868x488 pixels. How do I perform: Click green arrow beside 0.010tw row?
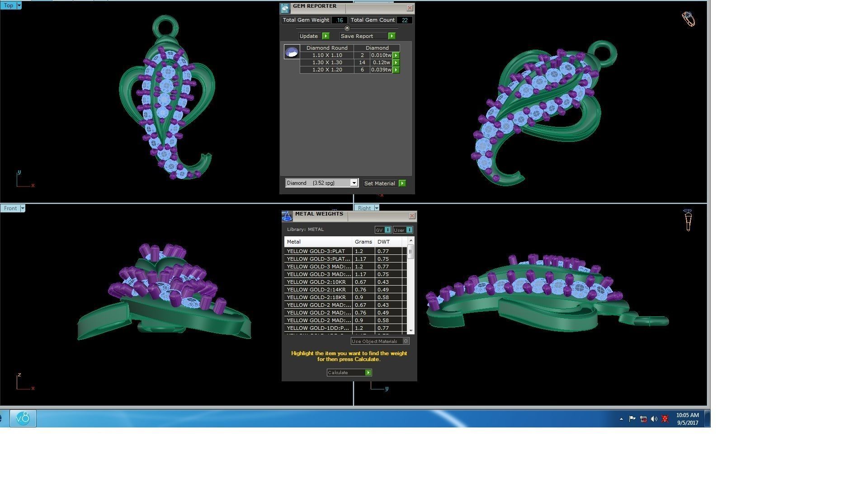tap(396, 56)
